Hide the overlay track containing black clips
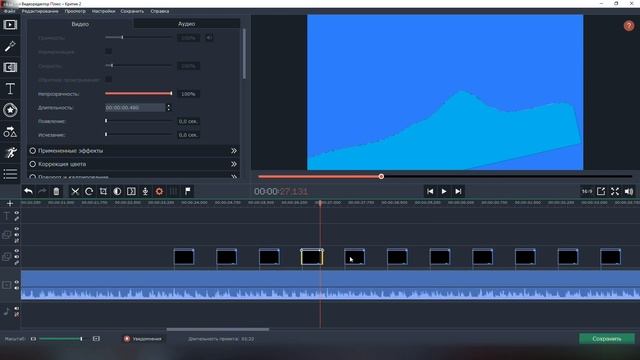 17,251
